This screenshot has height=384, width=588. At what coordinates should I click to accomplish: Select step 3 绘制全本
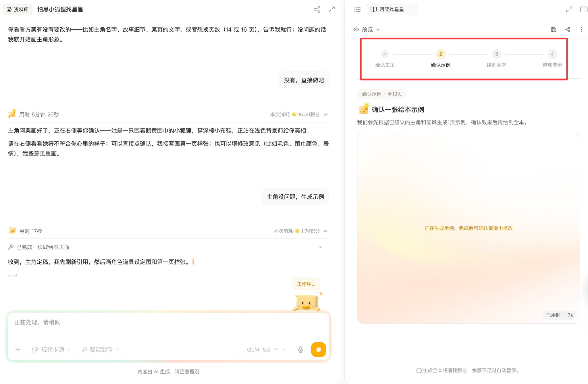click(x=496, y=59)
